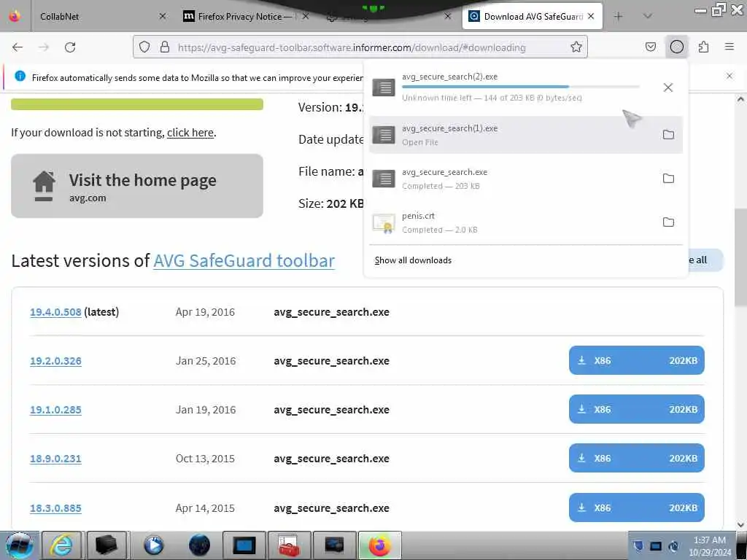This screenshot has height=560, width=747.
Task: Cancel the avg_secure_search(2).exe download
Action: tap(668, 87)
